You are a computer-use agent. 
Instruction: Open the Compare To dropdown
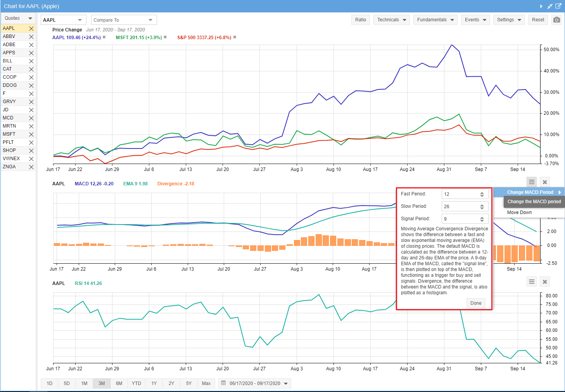coord(124,20)
